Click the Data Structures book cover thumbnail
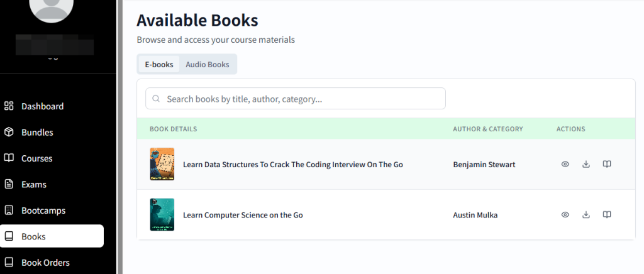Screen dimensions: 644x274 coord(162,164)
